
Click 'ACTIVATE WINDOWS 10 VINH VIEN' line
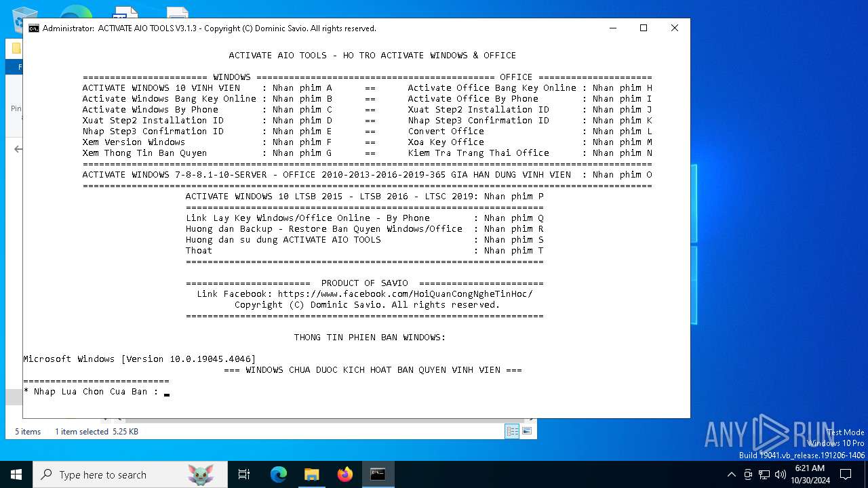(208, 88)
